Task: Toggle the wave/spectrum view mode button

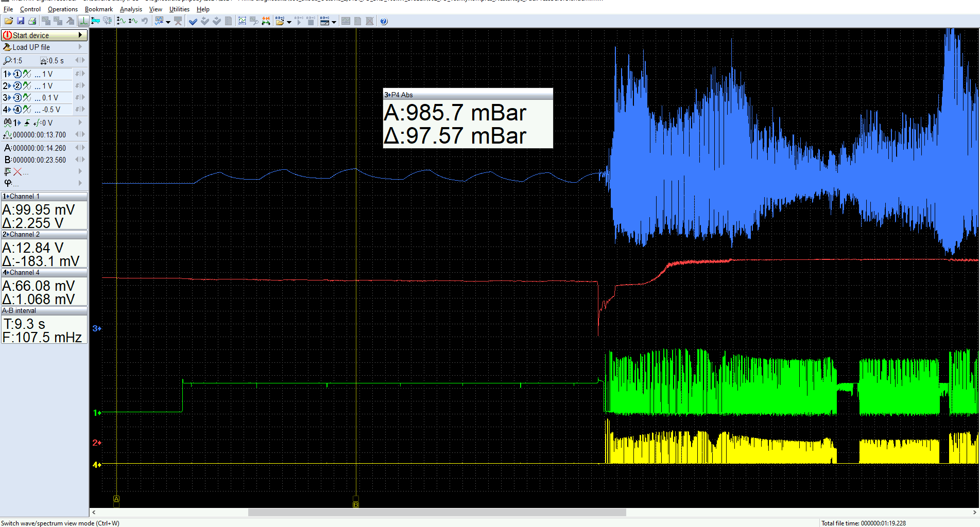Action: click(x=83, y=21)
